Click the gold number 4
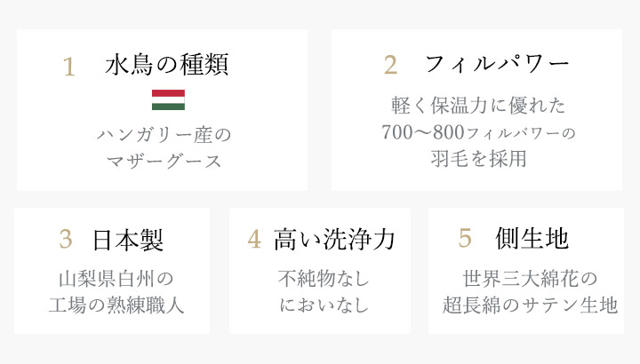Screen dimensions: 640x364 click(254, 239)
